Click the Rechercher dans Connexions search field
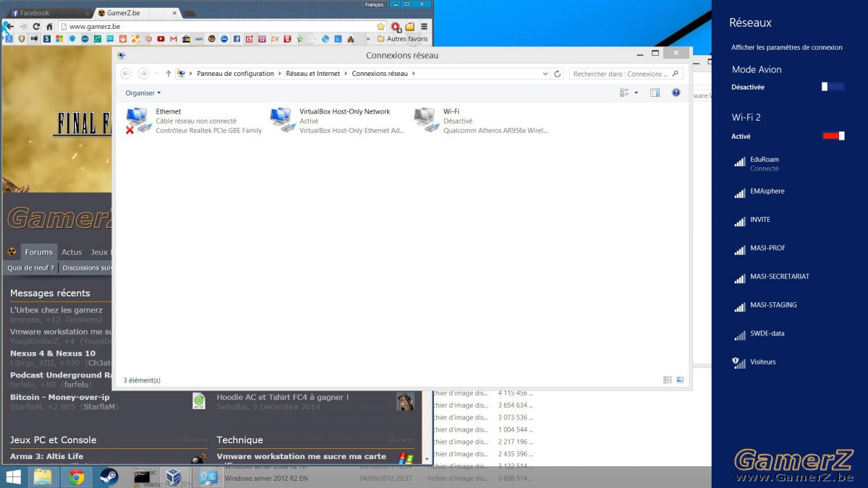This screenshot has height=488, width=868. (x=626, y=74)
